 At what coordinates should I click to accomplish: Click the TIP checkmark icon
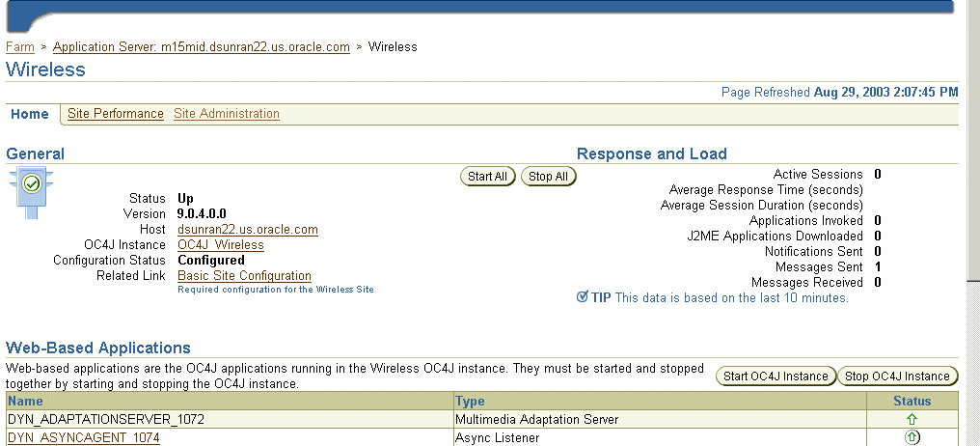click(583, 297)
